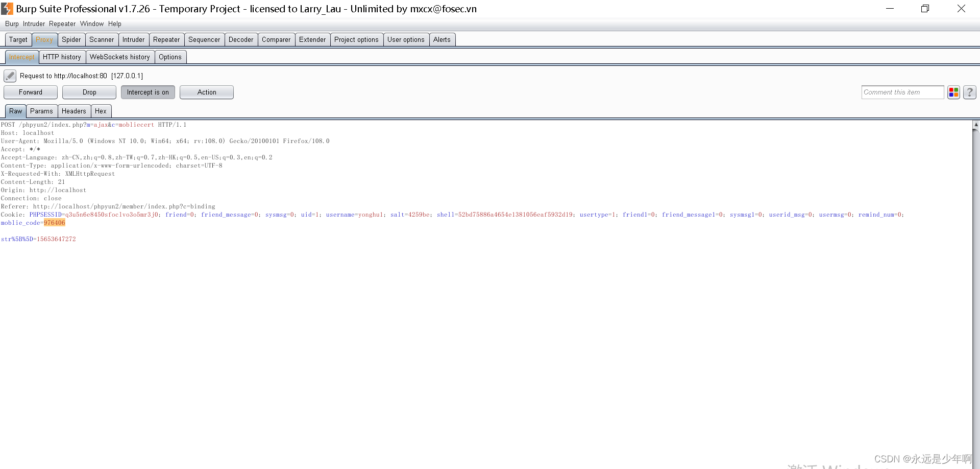Open the Alerts tab
980x469 pixels.
(442, 40)
